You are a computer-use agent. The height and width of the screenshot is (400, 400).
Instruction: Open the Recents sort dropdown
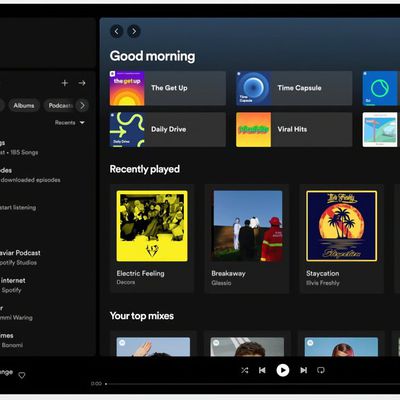(x=70, y=123)
